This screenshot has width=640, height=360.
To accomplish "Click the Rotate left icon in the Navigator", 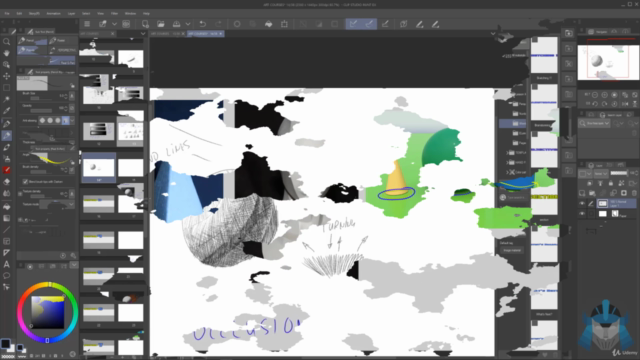I will [595, 104].
